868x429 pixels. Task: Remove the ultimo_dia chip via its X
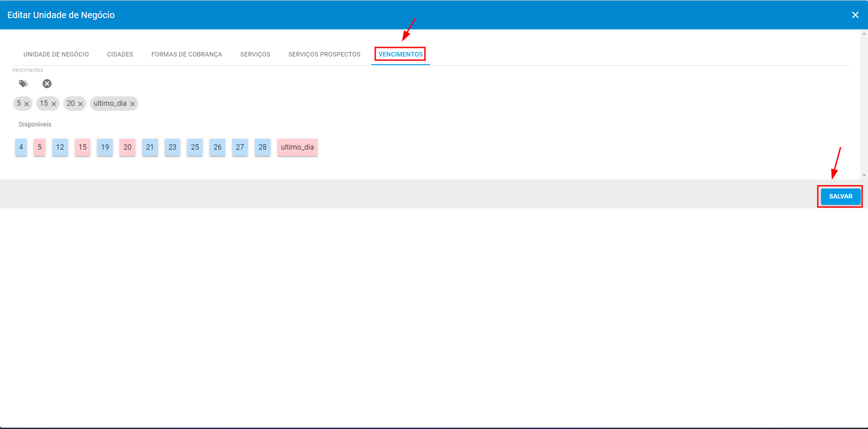[132, 104]
